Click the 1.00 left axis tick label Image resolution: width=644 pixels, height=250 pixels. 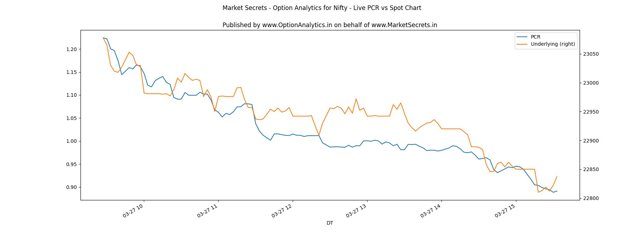pos(71,141)
